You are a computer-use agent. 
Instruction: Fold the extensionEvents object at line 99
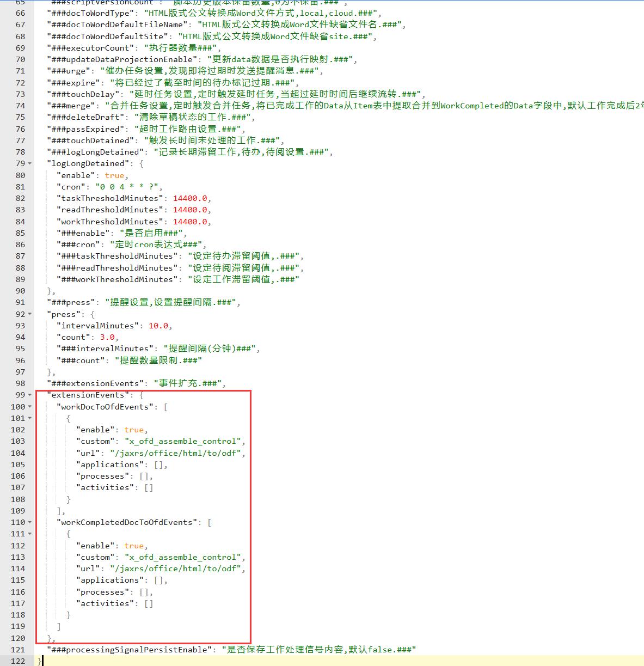click(30, 395)
